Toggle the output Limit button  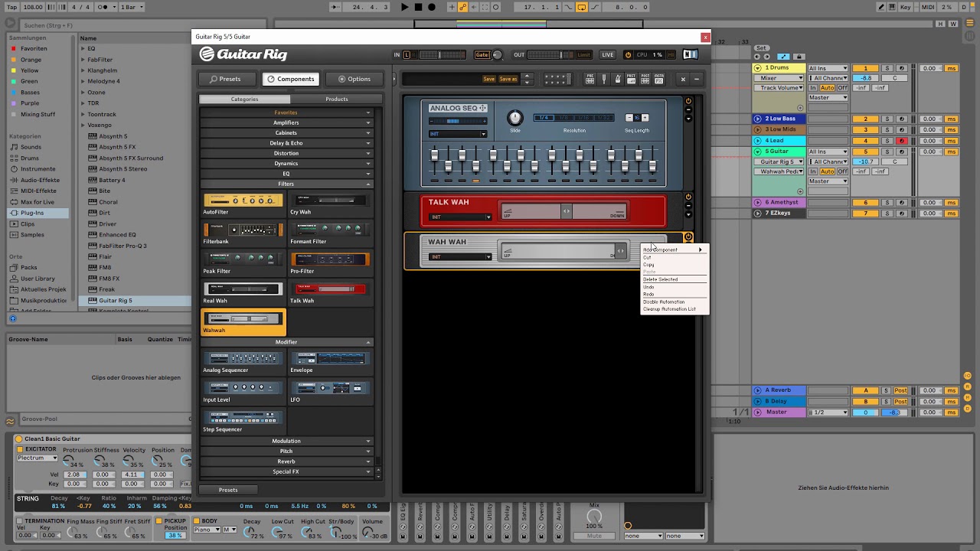pyautogui.click(x=584, y=54)
